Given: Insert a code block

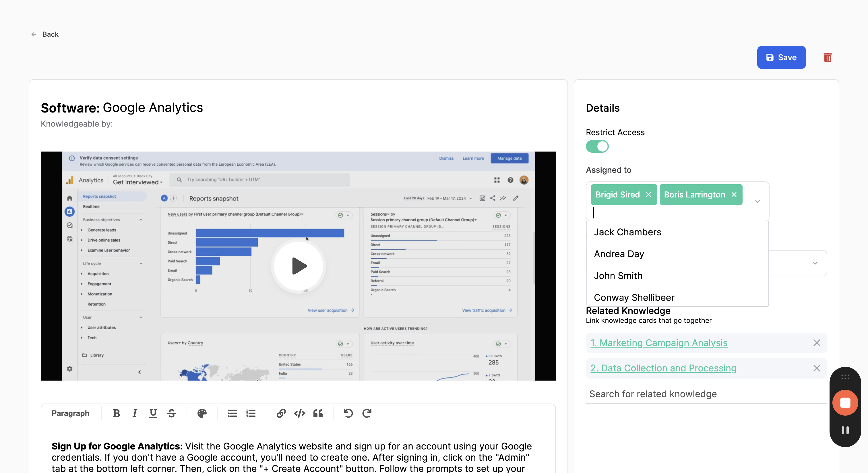Looking at the screenshot, I should (299, 413).
